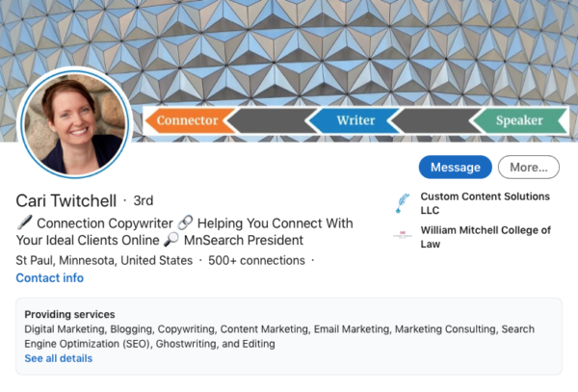Image resolution: width=578 pixels, height=392 pixels.
Task: Click the blue Writer banner label
Action: pos(355,121)
